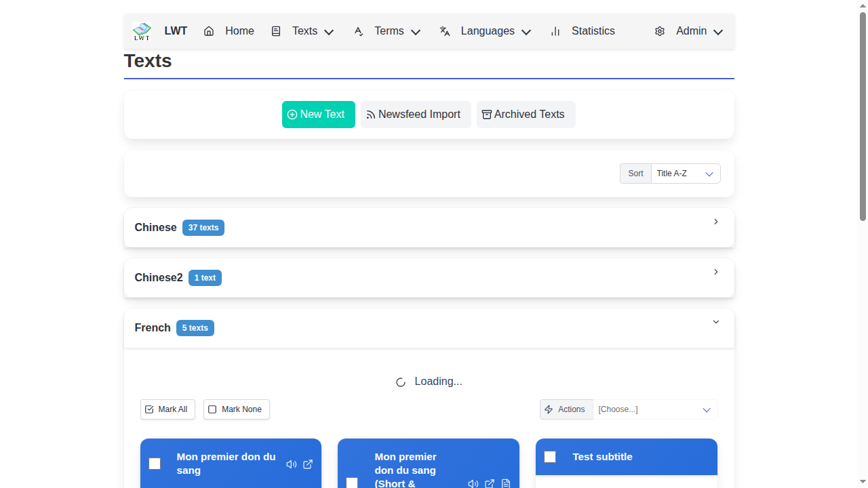Check the box for 'Mon premier don du sang'
The image size is (868, 488).
pos(155,464)
